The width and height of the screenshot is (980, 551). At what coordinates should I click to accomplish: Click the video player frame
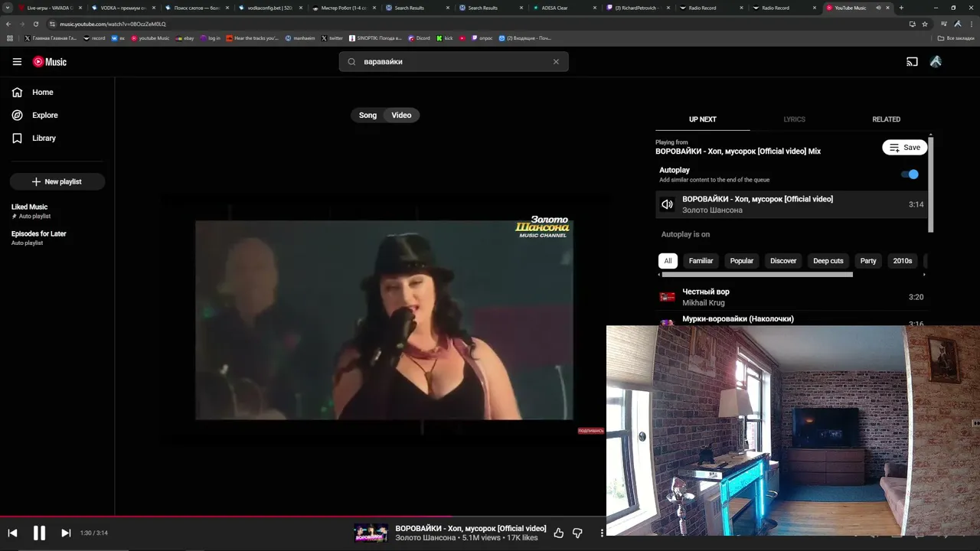pyautogui.click(x=384, y=320)
